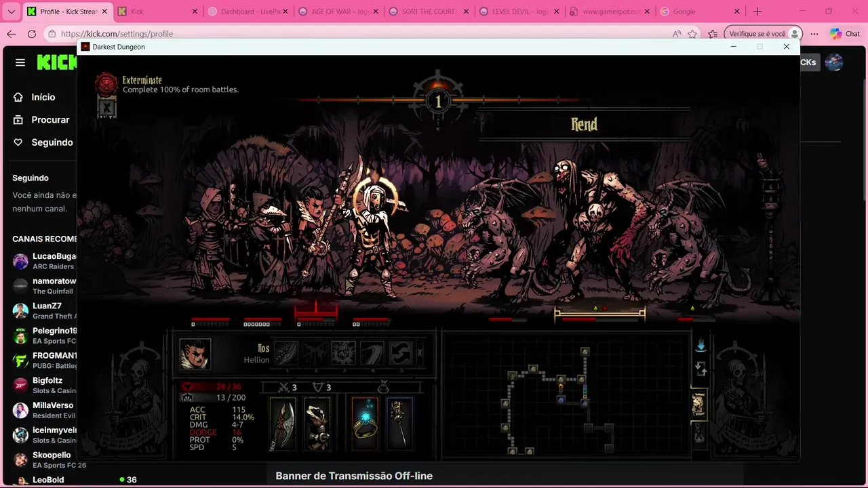
Task: Open a new browser tab
Action: [757, 12]
